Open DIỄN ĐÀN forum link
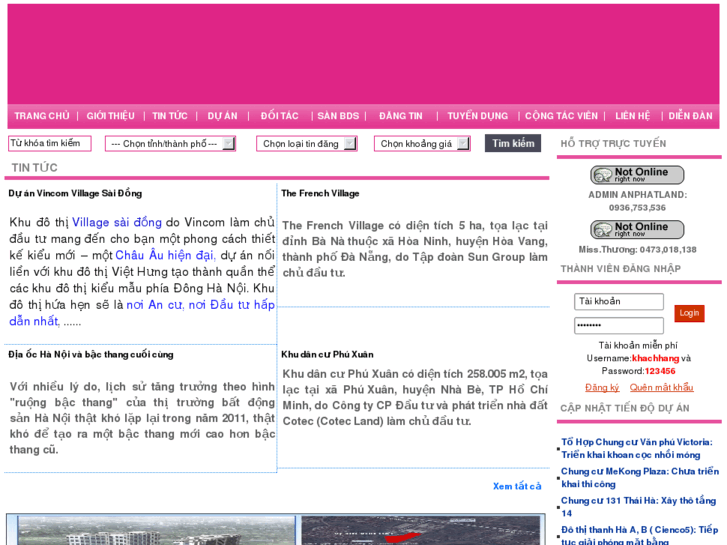The image size is (727, 545). [x=690, y=116]
